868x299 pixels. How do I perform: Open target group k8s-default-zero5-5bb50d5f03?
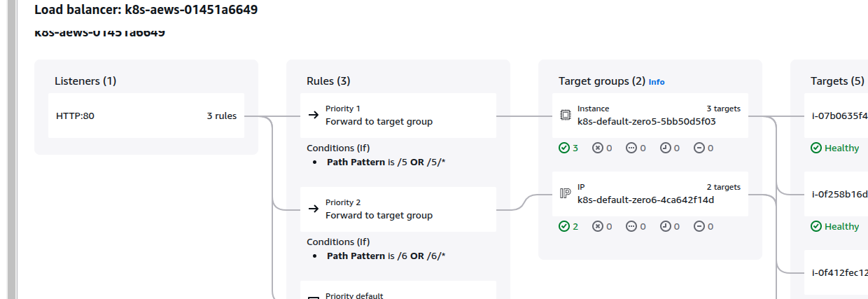[647, 121]
